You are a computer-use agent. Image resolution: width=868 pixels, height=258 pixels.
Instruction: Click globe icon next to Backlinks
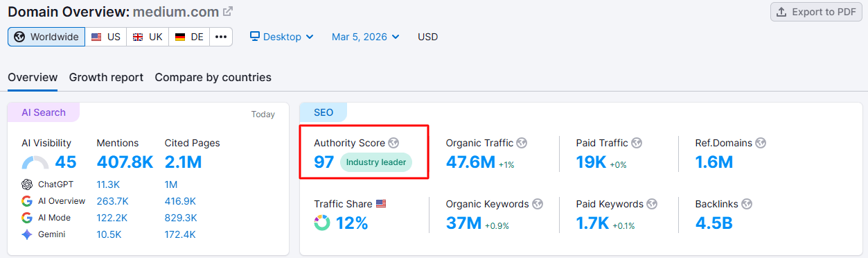[746, 204]
